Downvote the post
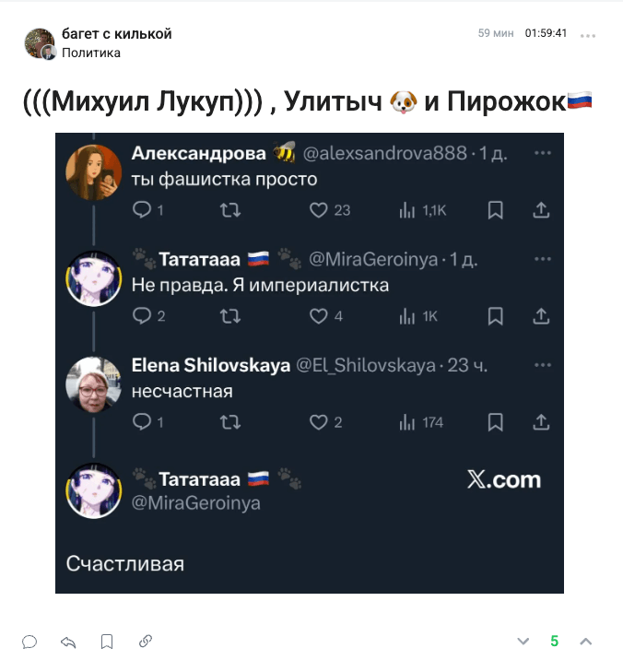This screenshot has height=672, width=623. 523,642
